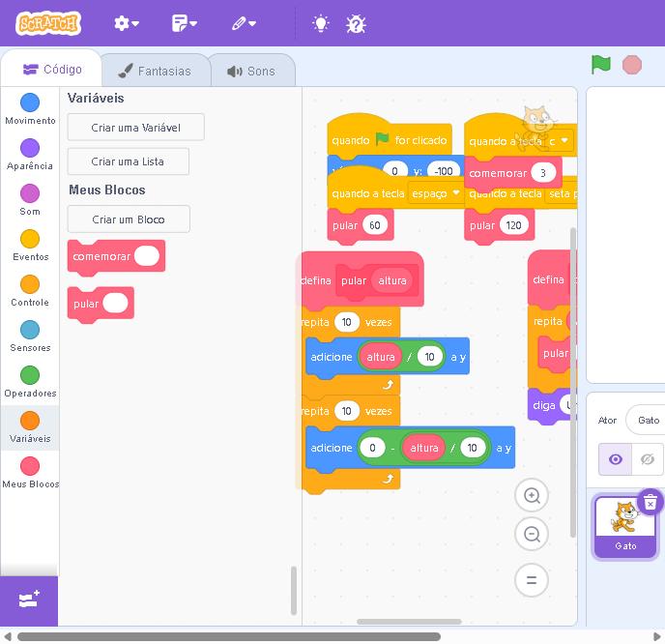Switch to the Sons tab
The image size is (665, 644).
(251, 71)
